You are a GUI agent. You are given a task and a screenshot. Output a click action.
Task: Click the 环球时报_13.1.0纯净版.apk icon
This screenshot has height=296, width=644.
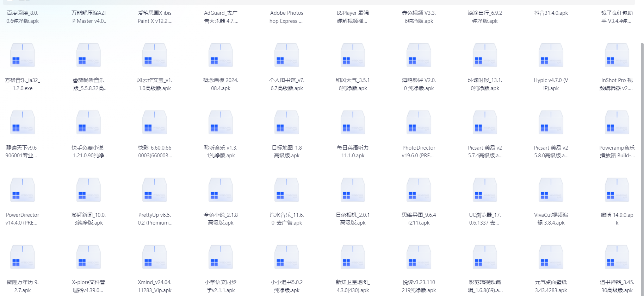[485, 55]
